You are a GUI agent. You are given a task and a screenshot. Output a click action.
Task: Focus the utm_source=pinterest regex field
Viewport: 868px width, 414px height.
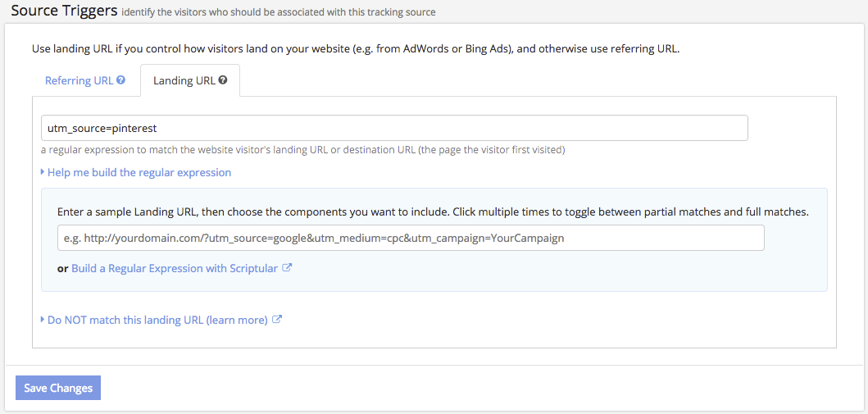394,128
